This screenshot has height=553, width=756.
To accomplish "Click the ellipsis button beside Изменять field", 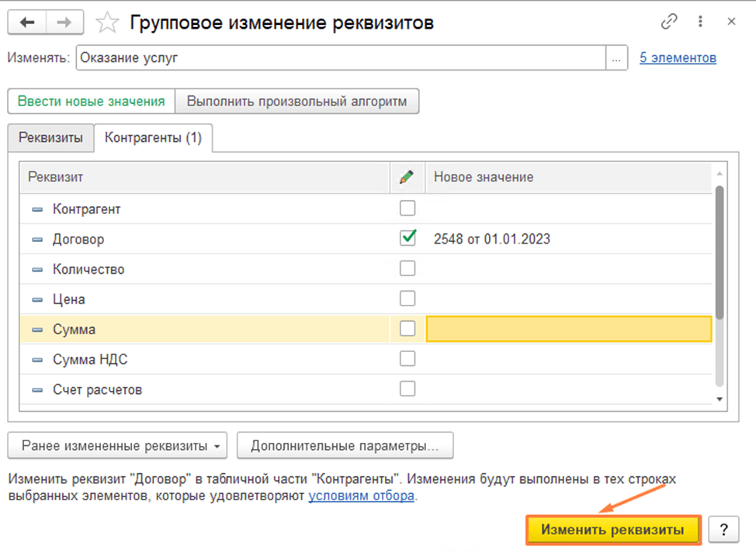I will (616, 58).
